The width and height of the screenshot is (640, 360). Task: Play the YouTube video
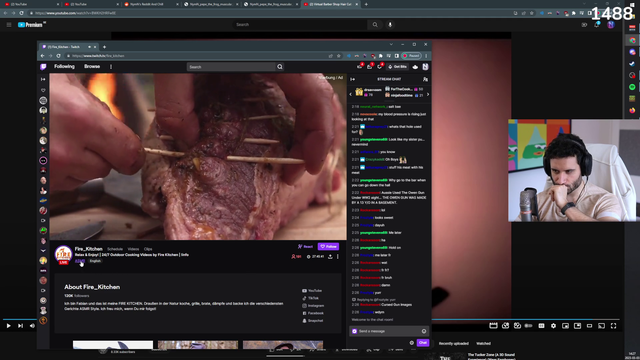coord(8,326)
